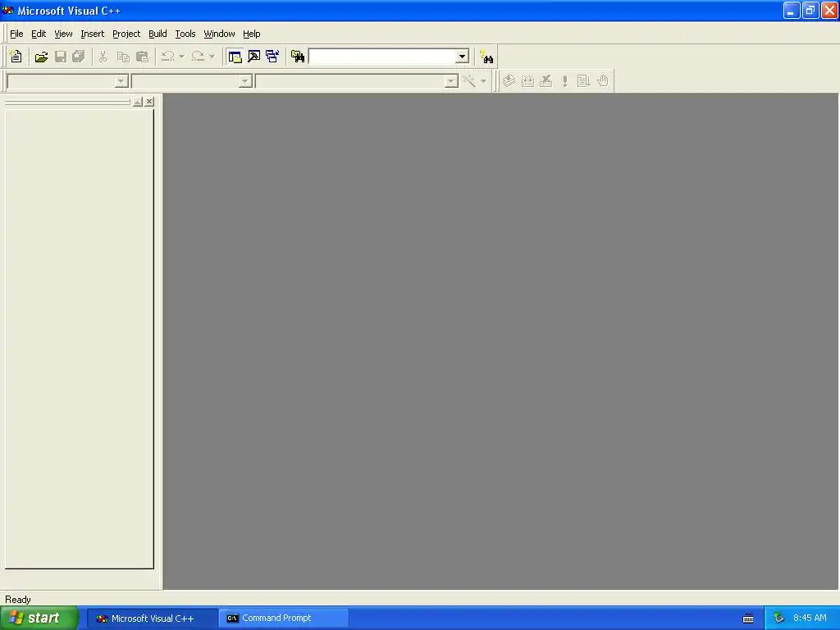
Task: Open the Project menu
Action: [126, 34]
